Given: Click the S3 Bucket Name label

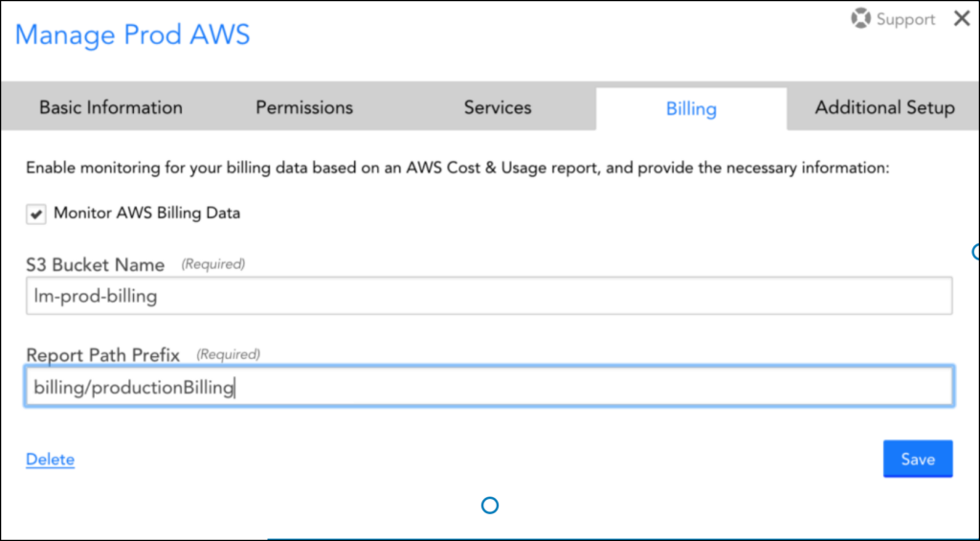Looking at the screenshot, I should point(95,265).
